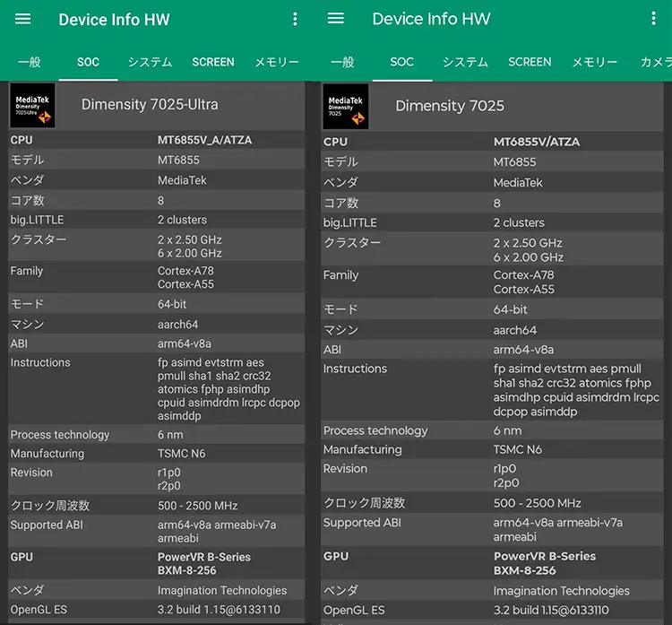
Task: Open hamburger menu in left screenshot
Action: pos(23,20)
